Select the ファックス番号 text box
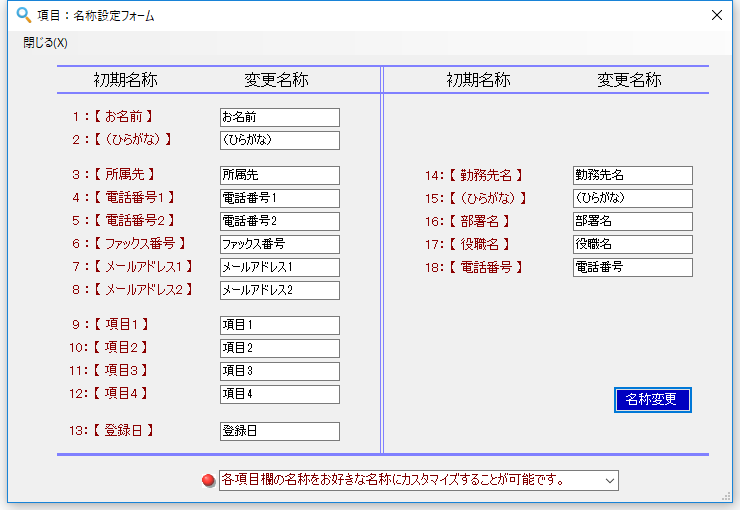The height and width of the screenshot is (510, 740). [279, 244]
